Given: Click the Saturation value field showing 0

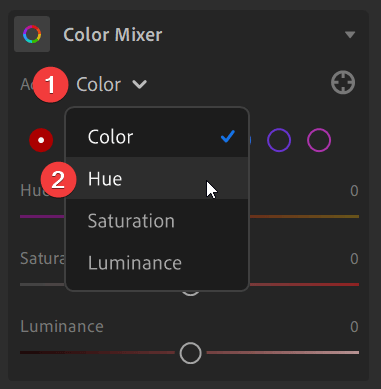Looking at the screenshot, I should [x=354, y=259].
